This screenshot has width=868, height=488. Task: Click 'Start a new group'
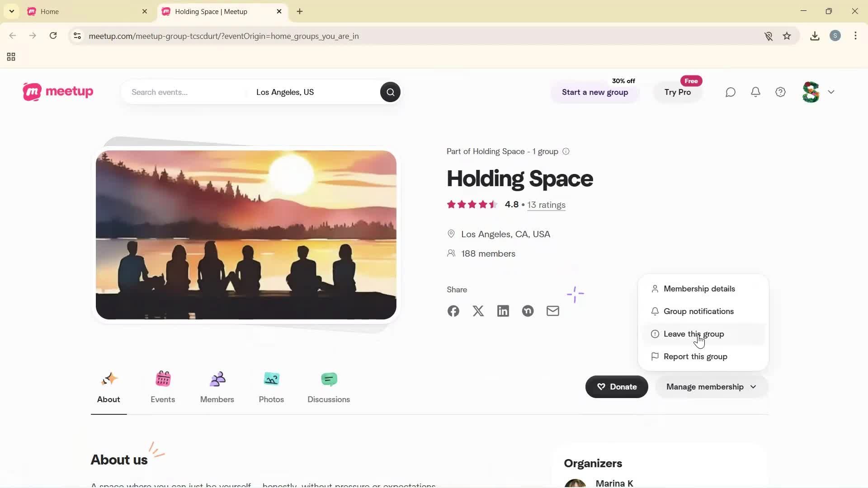click(594, 92)
